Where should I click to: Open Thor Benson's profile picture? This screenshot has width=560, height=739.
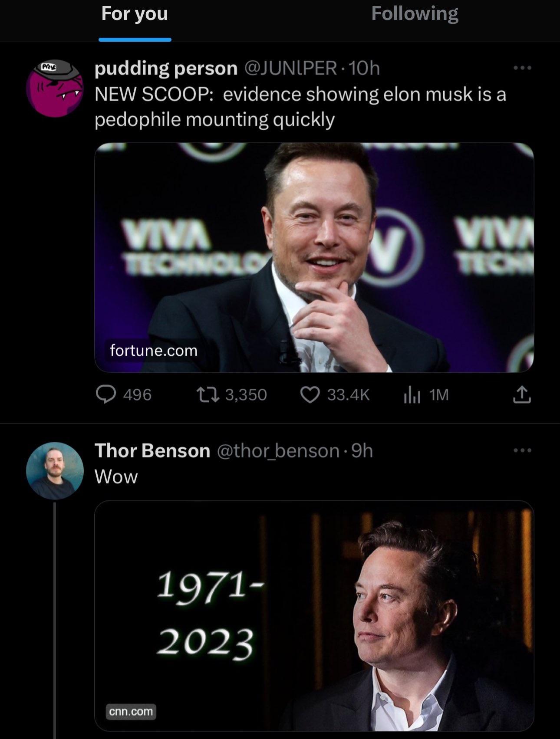coord(55,470)
